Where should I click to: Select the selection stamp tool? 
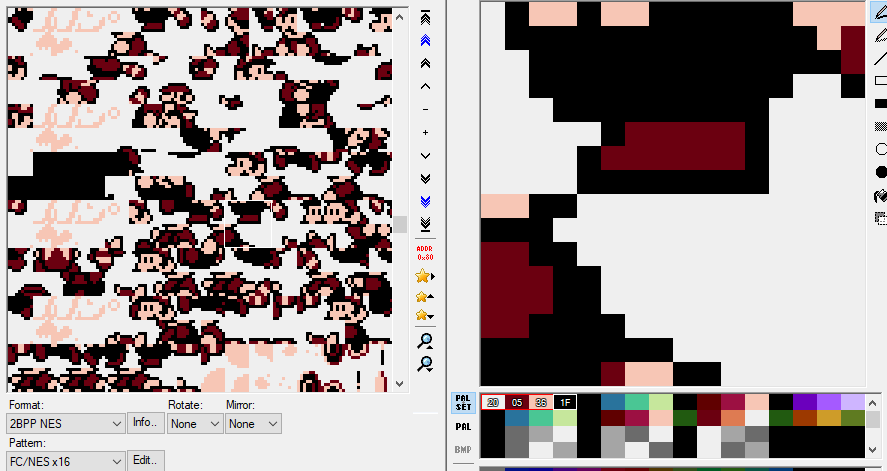point(880,218)
